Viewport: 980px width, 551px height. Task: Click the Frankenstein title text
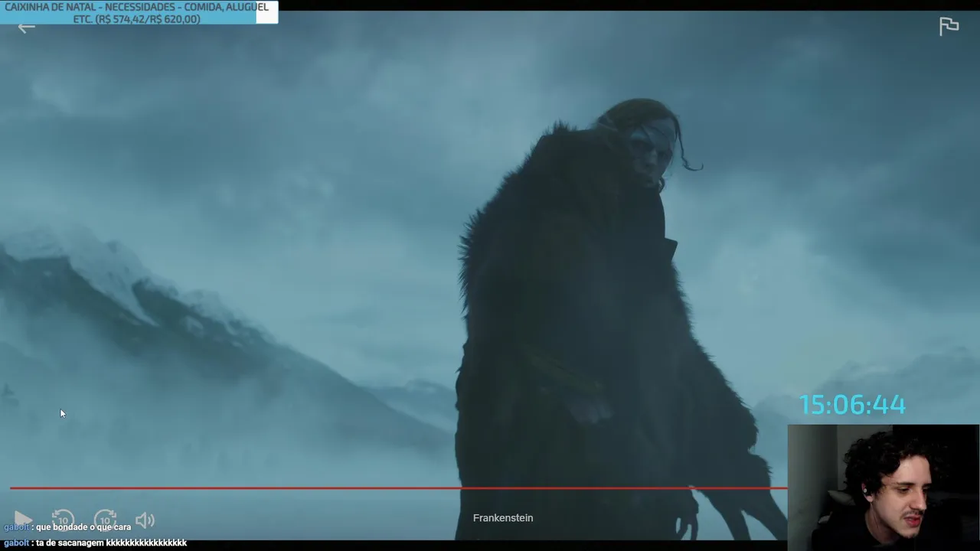[x=503, y=518]
